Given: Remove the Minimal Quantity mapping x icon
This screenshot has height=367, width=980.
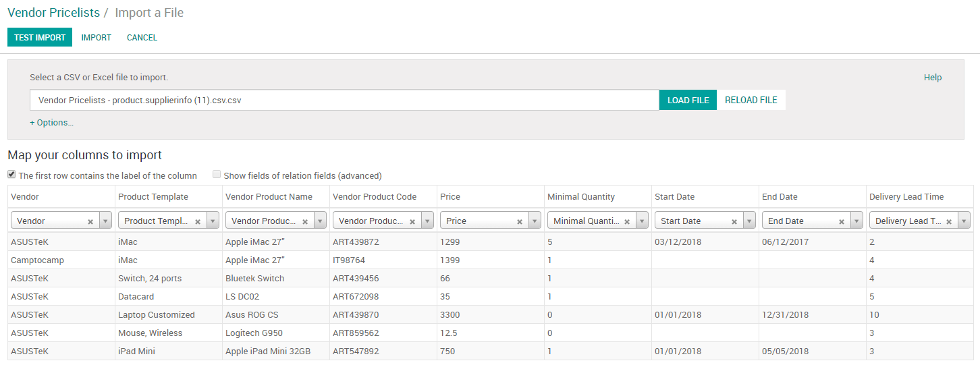Looking at the screenshot, I should [x=627, y=221].
